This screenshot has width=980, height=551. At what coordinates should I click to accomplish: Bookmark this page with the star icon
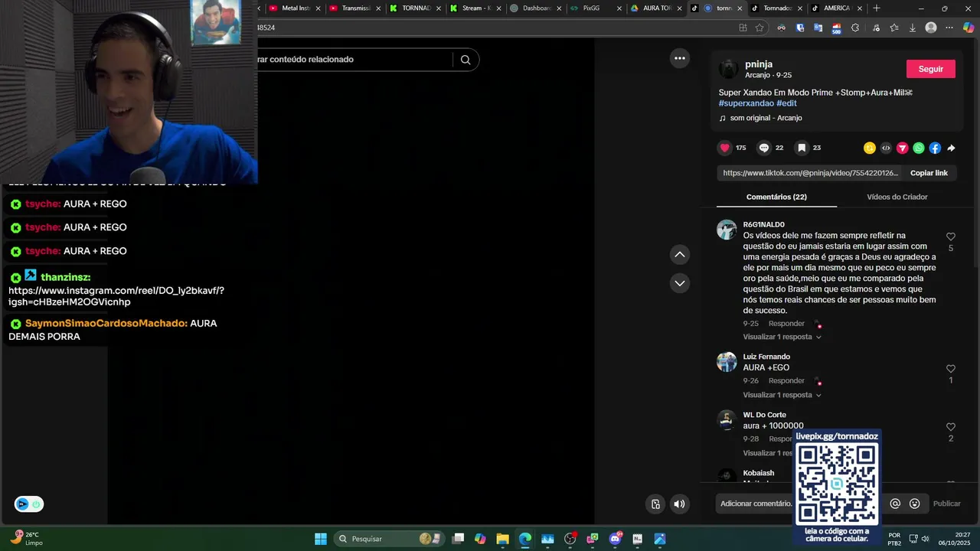(759, 28)
